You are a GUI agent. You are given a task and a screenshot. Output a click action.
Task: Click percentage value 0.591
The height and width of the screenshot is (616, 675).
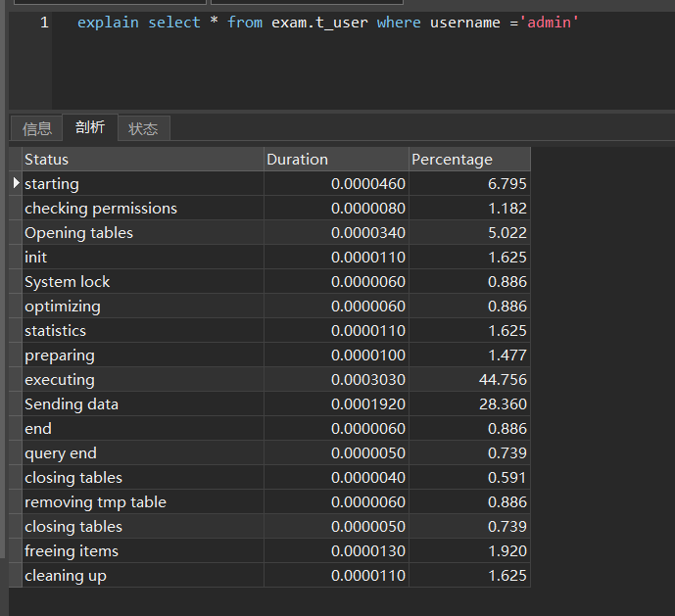[x=507, y=478]
